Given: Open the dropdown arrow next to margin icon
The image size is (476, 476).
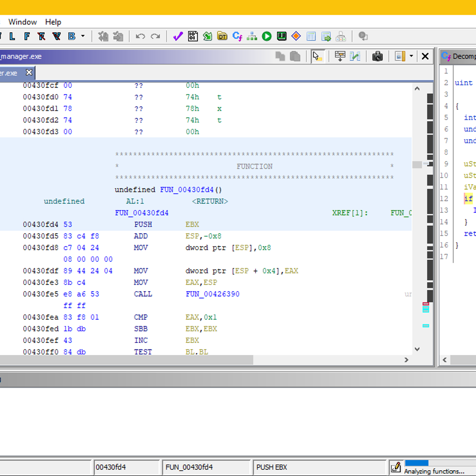Looking at the screenshot, I should pos(411,56).
